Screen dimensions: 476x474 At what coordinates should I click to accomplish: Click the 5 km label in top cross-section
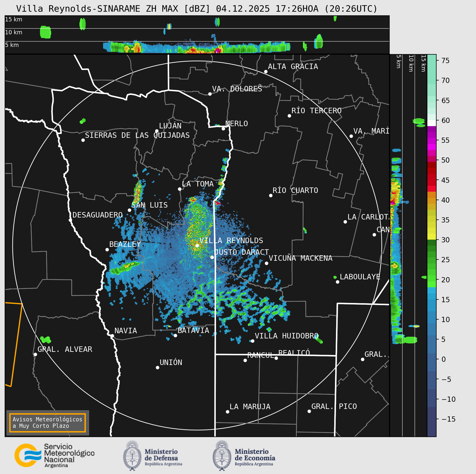tap(12, 45)
